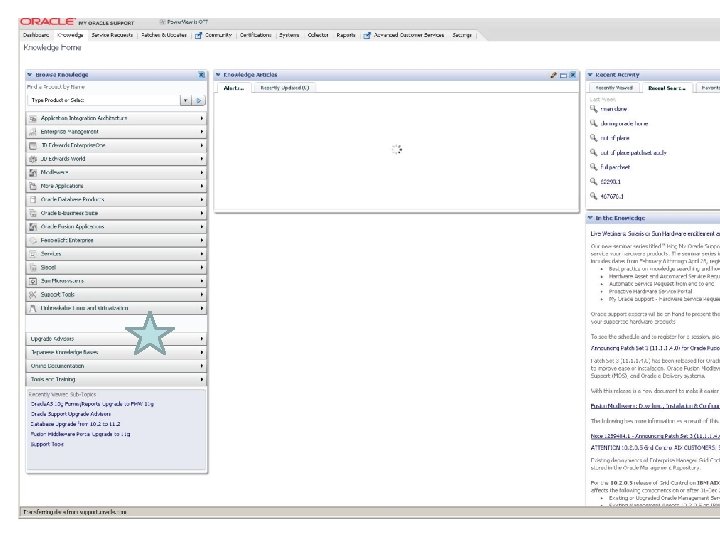Open the Service Requests tab
Image resolution: width=720 pixels, height=540 pixels.
click(112, 35)
